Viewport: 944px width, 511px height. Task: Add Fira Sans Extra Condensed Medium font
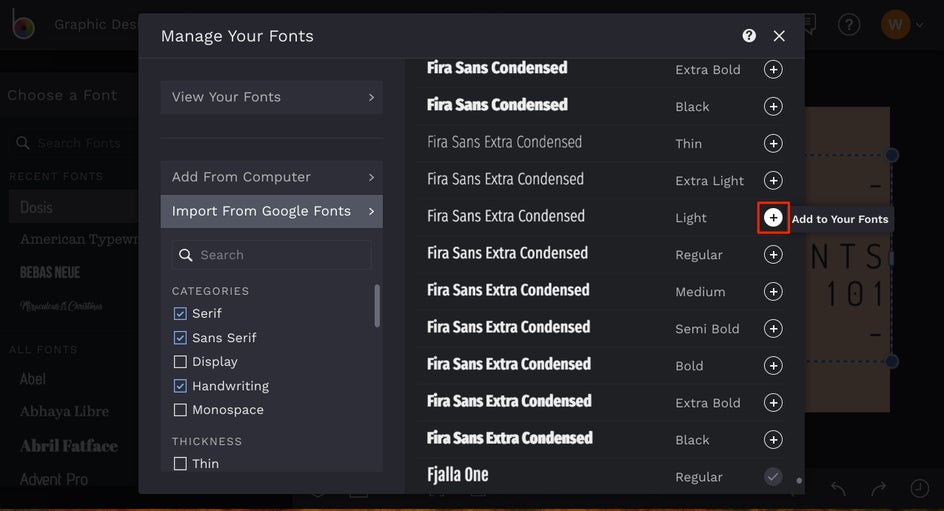(x=773, y=292)
